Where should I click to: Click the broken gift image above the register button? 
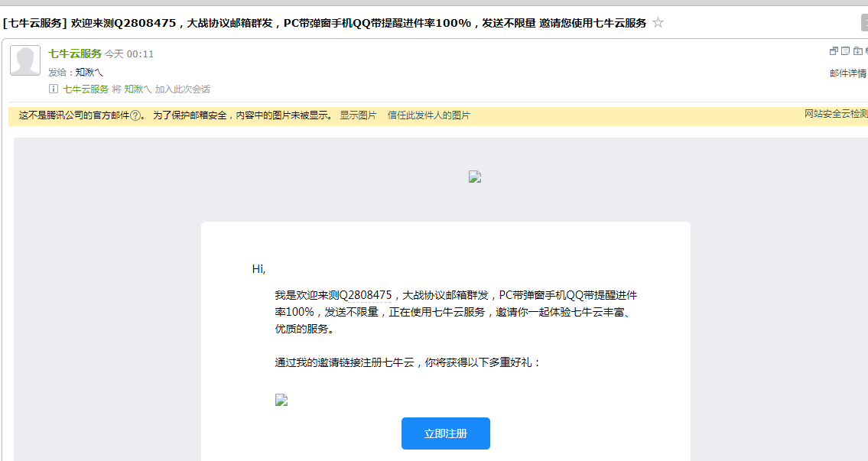[x=281, y=400]
